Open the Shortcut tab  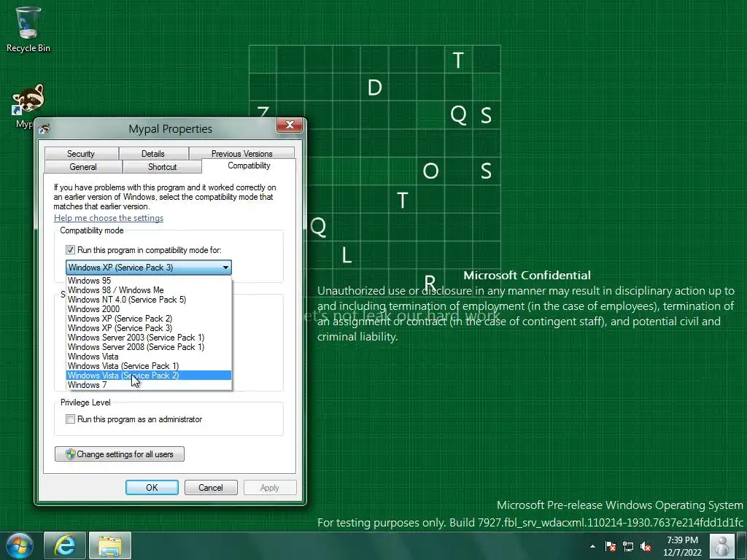[162, 167]
